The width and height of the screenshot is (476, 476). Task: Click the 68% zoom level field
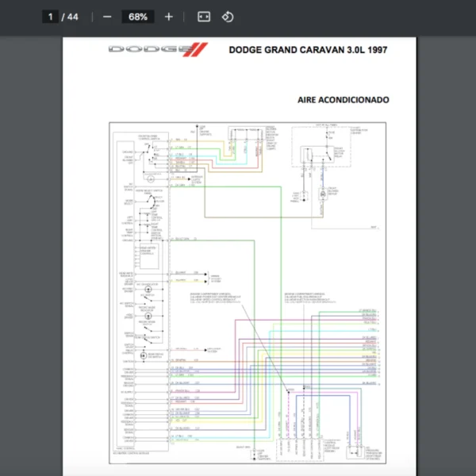137,17
